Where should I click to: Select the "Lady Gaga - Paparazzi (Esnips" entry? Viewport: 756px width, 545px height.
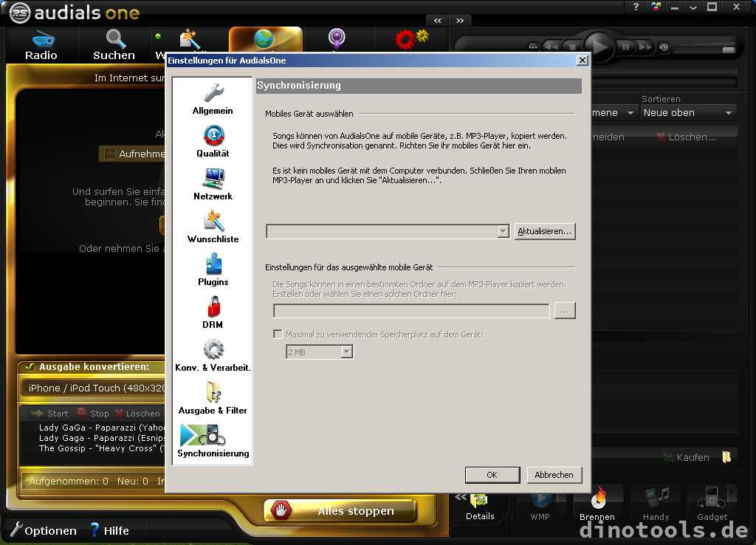point(101,438)
